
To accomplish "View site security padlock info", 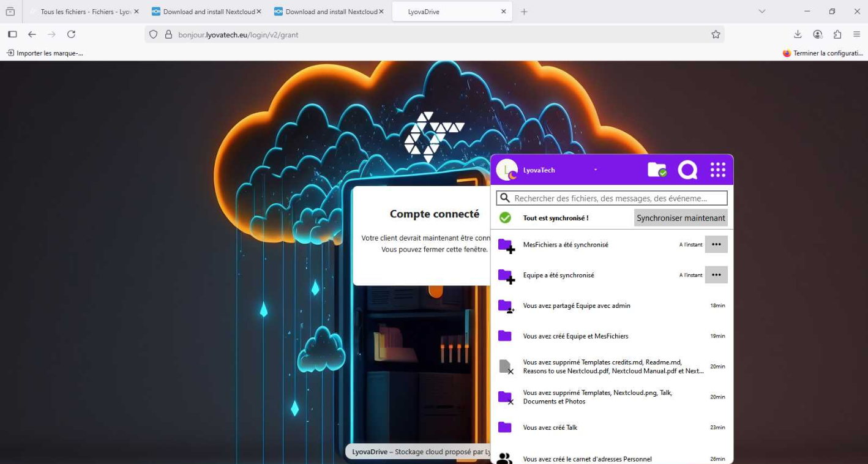I will (x=169, y=34).
